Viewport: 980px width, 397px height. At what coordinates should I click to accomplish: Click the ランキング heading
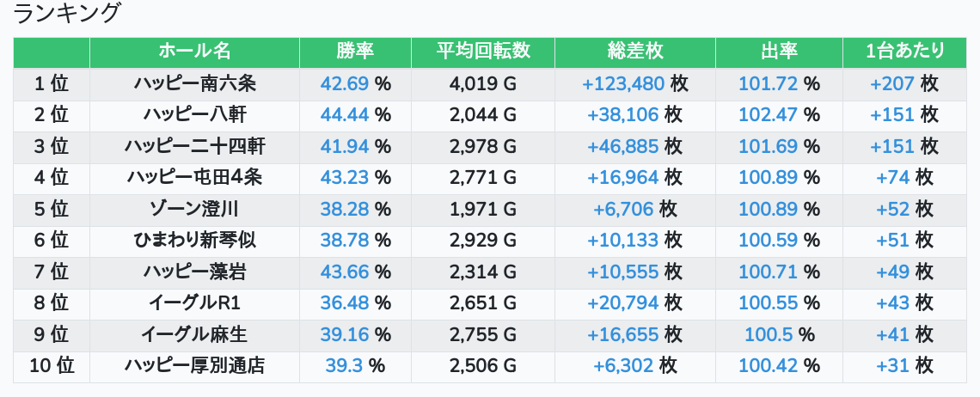point(68,14)
